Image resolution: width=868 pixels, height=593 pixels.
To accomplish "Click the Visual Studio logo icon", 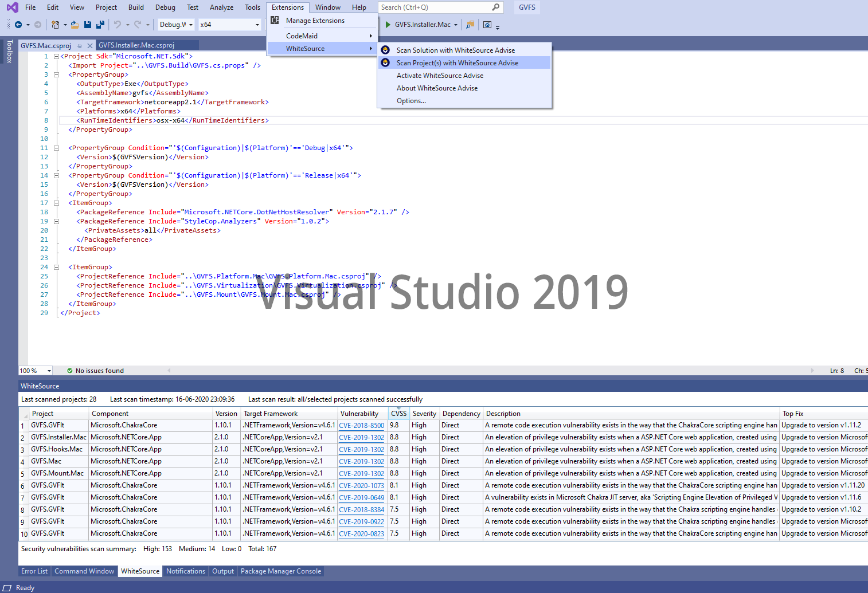I will coord(12,7).
